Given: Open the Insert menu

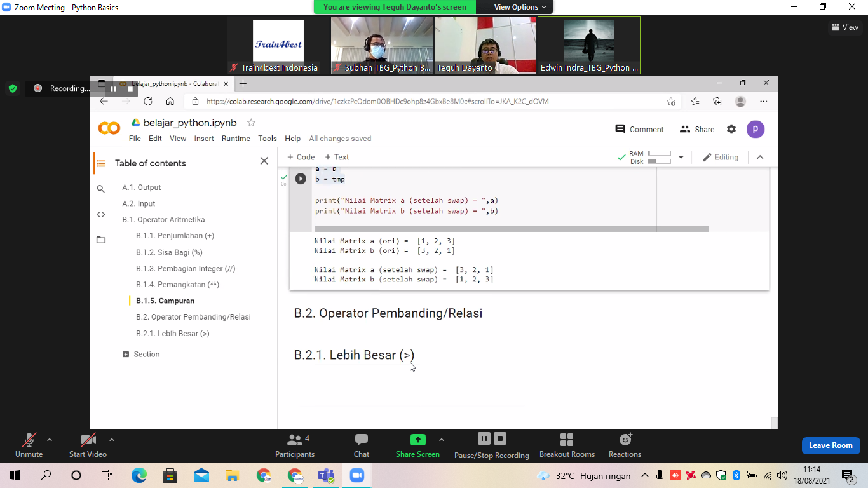Looking at the screenshot, I should (204, 139).
